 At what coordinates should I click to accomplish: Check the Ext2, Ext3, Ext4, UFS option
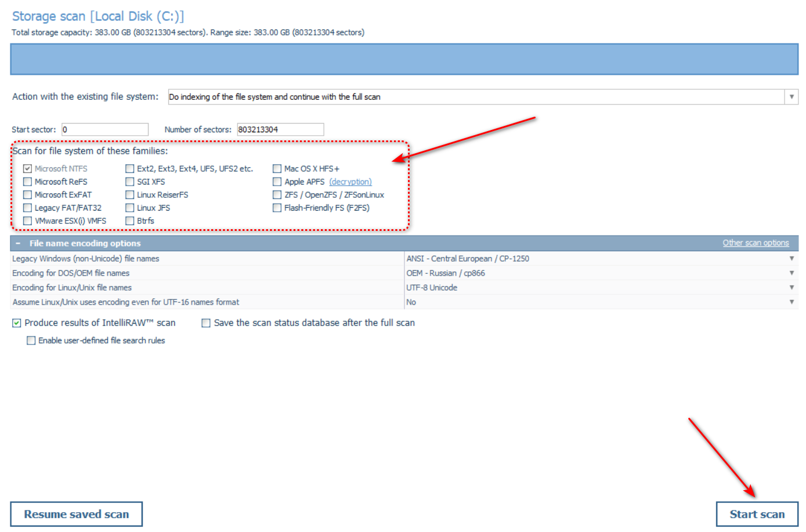click(130, 169)
